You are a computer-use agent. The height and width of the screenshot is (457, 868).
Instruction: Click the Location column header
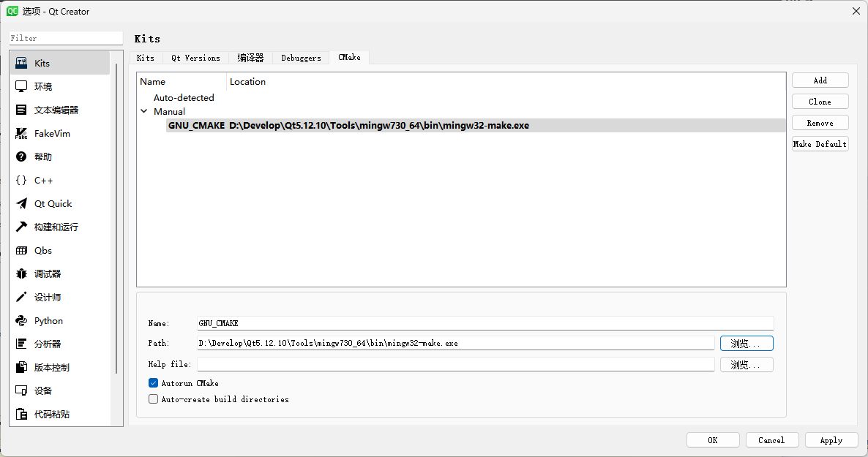(x=506, y=81)
